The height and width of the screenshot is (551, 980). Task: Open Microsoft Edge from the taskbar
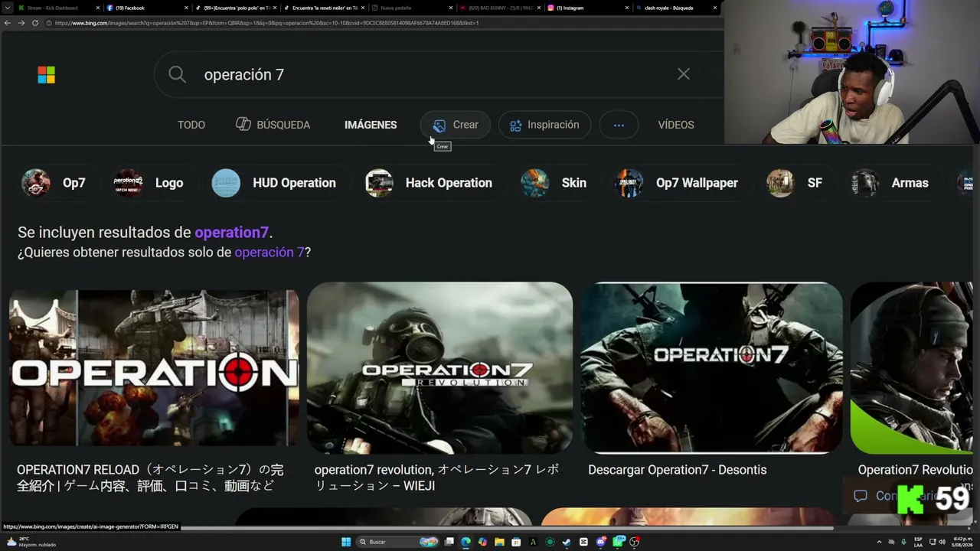466,542
